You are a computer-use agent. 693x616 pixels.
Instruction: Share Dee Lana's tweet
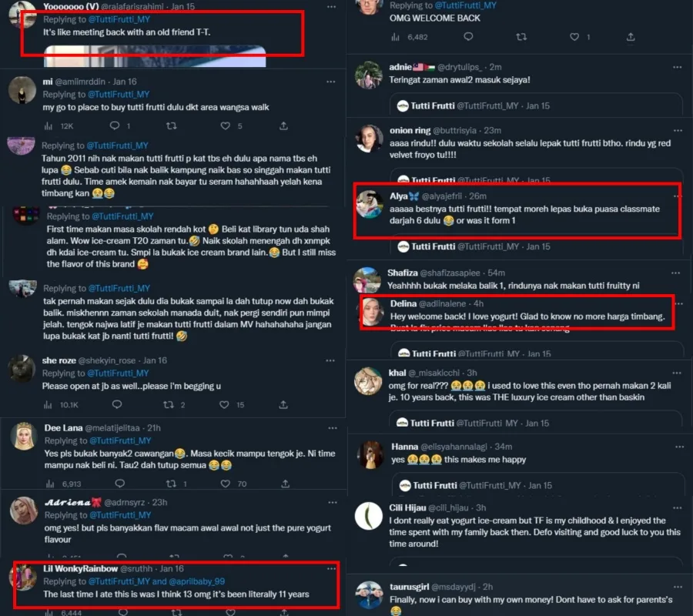285,484
